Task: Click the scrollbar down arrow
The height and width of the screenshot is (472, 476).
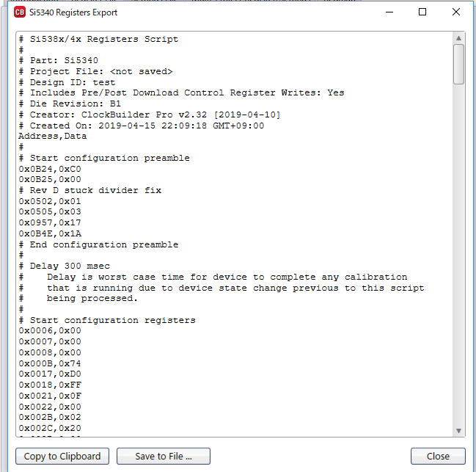Action: click(x=458, y=430)
